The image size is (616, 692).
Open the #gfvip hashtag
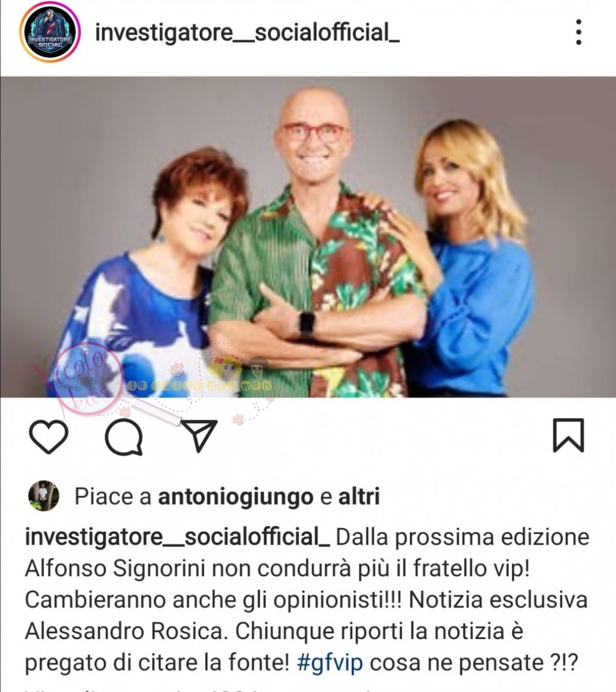coord(330,663)
